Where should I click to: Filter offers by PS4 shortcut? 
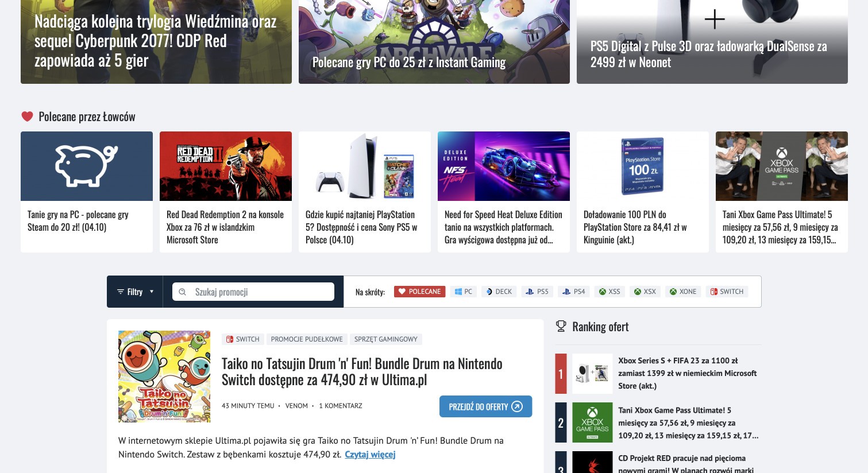[x=573, y=292]
